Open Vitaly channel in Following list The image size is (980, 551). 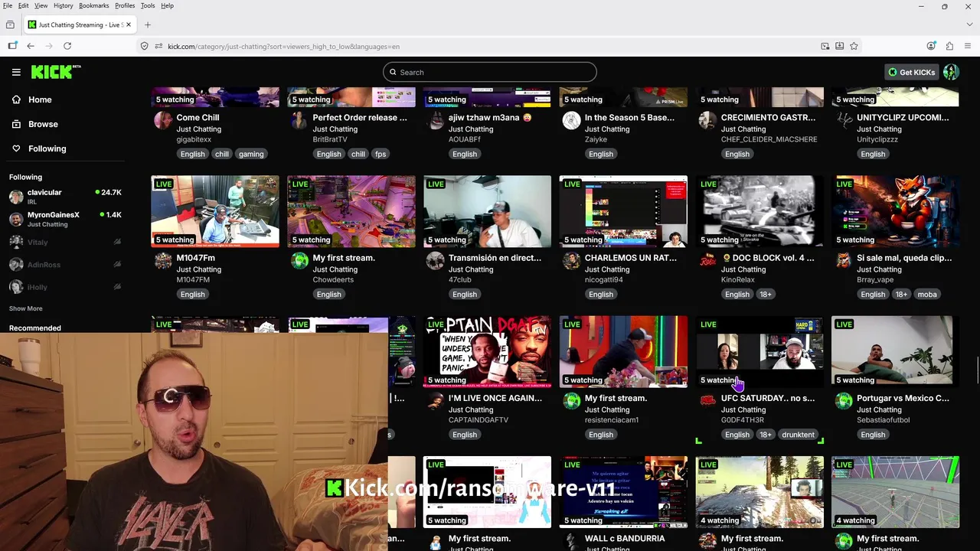[x=65, y=242]
